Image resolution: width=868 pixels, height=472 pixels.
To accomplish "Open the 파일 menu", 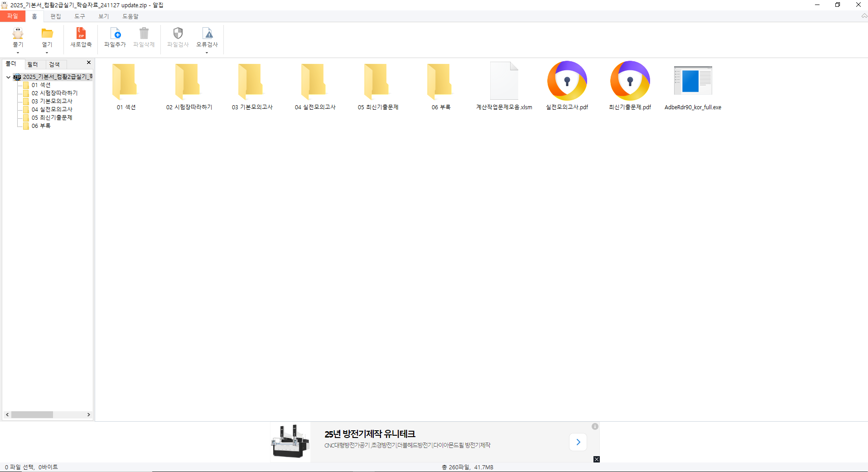I will (13, 16).
